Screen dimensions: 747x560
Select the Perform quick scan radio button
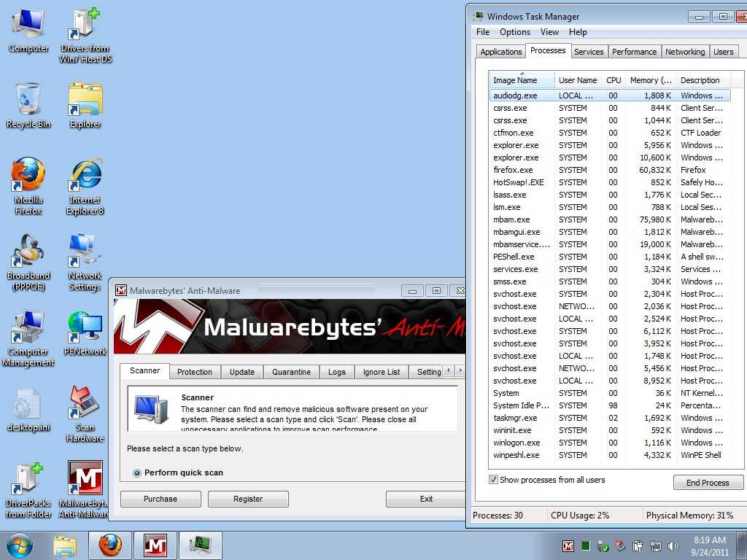137,473
